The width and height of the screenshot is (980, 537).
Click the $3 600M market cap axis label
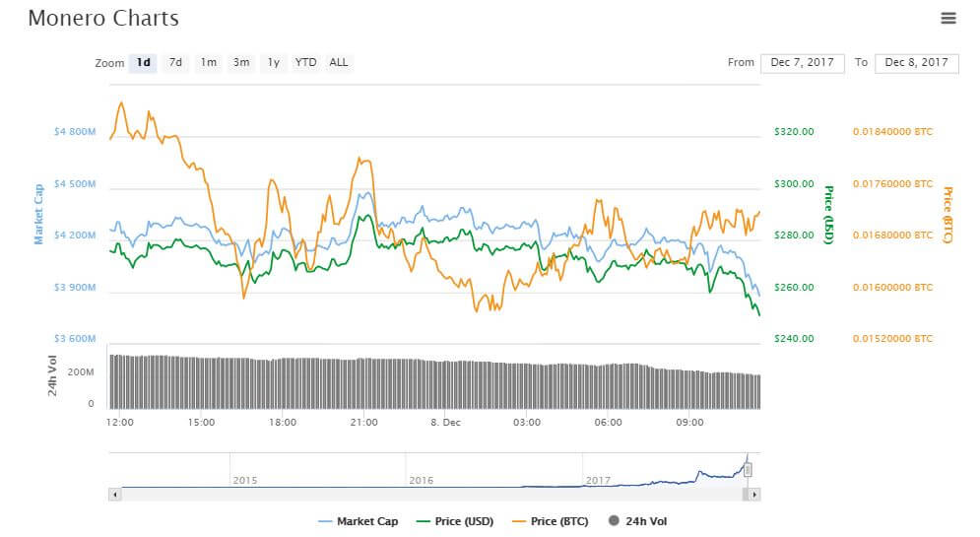[x=75, y=339]
